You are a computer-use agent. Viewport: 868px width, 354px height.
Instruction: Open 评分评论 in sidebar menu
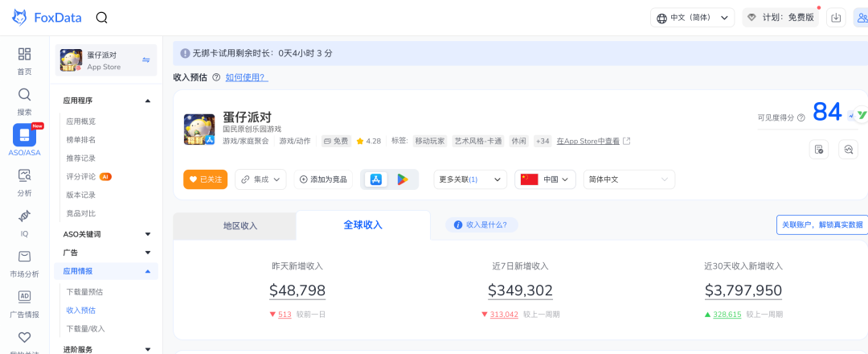pos(81,176)
